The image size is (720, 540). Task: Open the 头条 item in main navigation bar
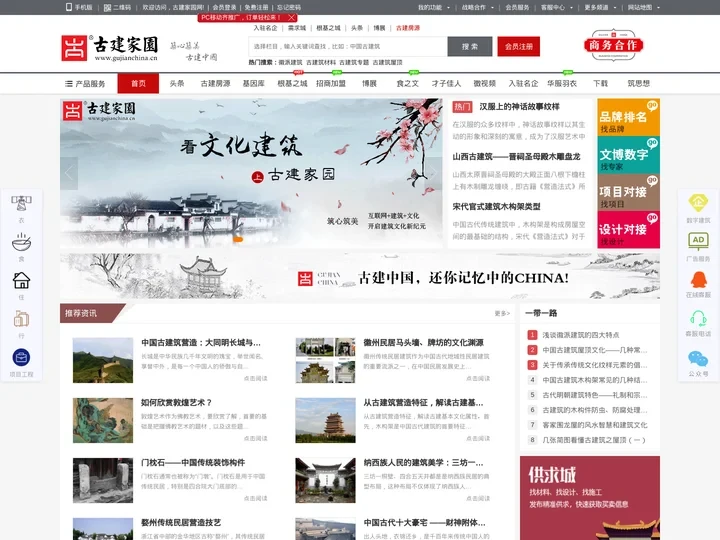pos(177,84)
